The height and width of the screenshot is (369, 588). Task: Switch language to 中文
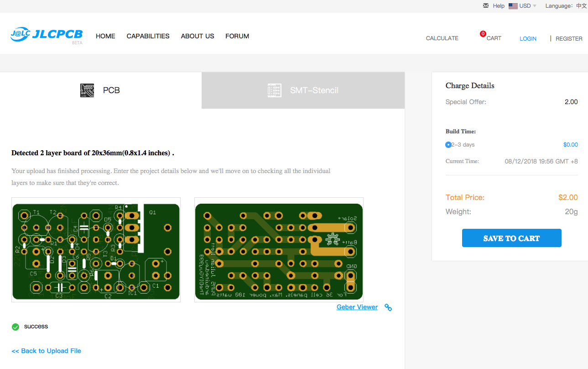(581, 6)
